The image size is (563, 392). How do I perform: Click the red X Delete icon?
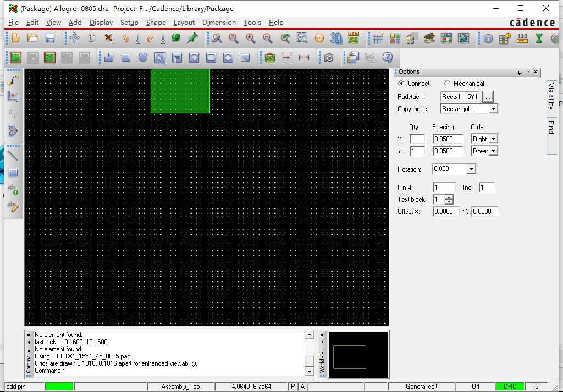tap(108, 38)
